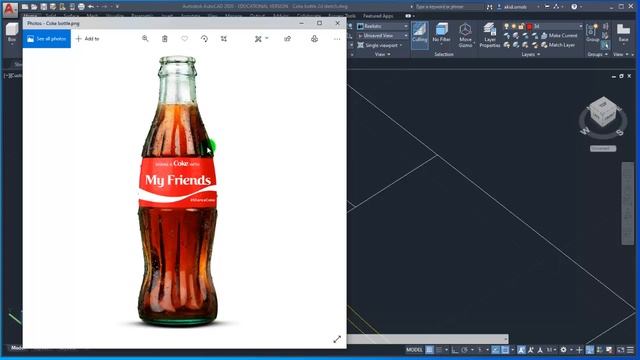Click the Group tool in ribbon
This screenshot has width=640, height=360.
tap(592, 33)
